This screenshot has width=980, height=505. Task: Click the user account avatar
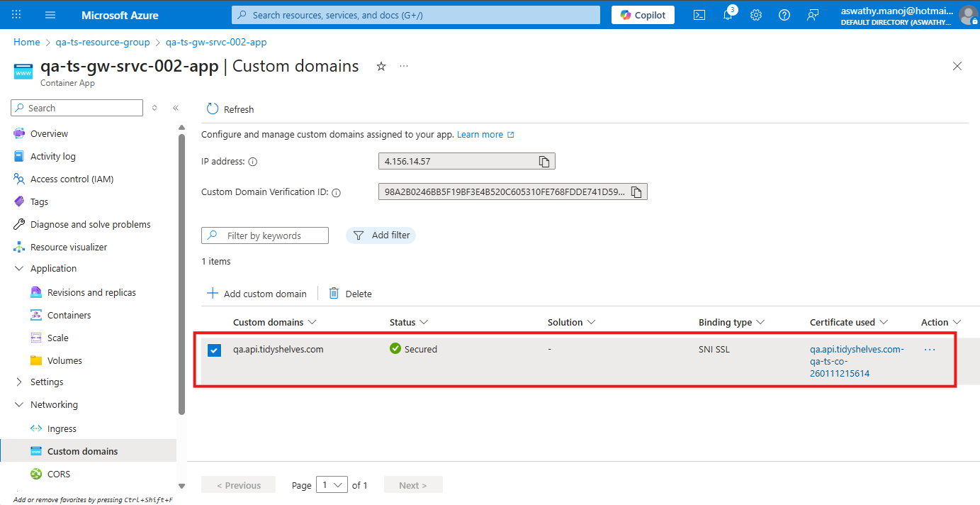point(967,15)
